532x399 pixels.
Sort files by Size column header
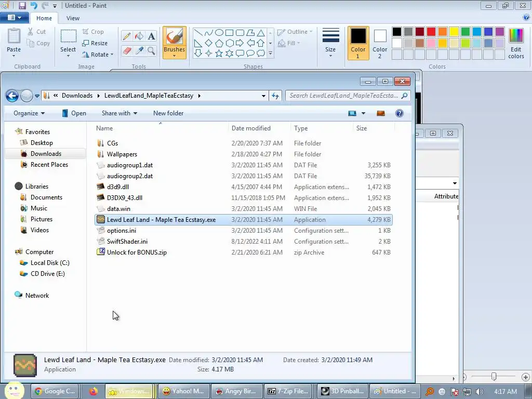tap(374, 128)
